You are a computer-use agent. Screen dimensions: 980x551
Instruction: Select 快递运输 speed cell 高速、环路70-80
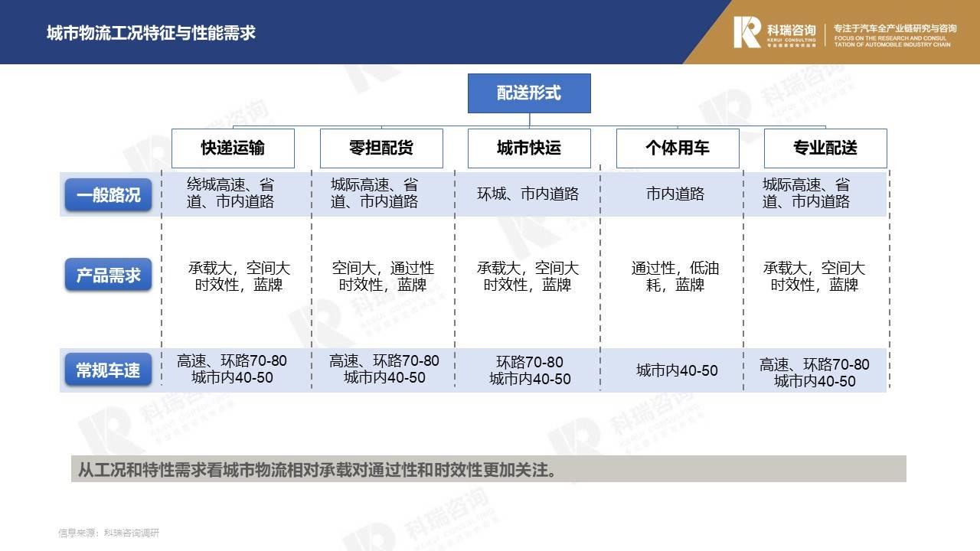(232, 369)
